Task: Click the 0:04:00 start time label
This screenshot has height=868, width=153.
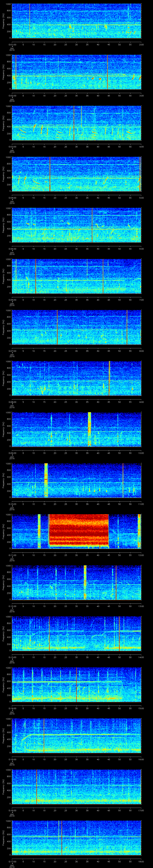Action: tap(12, 197)
